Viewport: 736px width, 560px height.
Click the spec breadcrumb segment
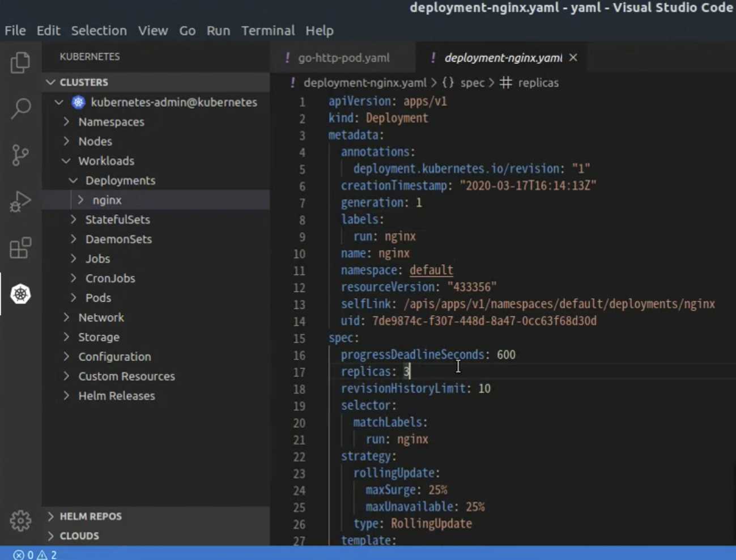[x=473, y=83]
